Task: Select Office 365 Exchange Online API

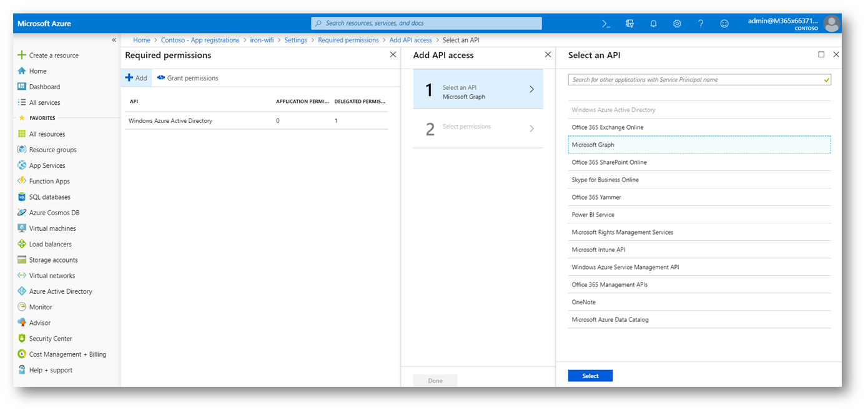Action: [699, 127]
